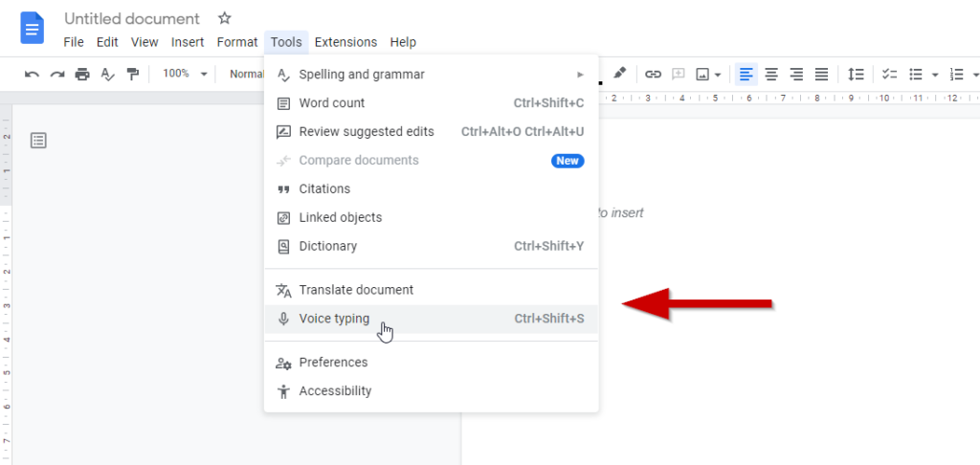Set alignment to Justify
980x465 pixels.
pos(821,75)
